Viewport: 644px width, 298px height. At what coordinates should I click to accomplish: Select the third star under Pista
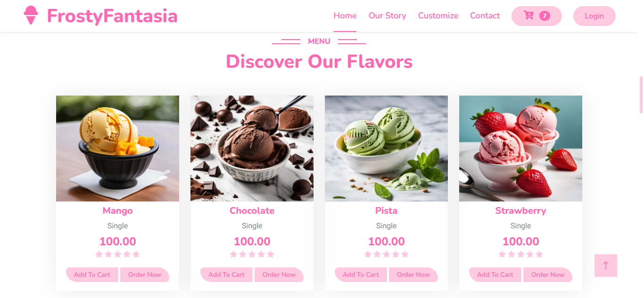[x=387, y=254]
